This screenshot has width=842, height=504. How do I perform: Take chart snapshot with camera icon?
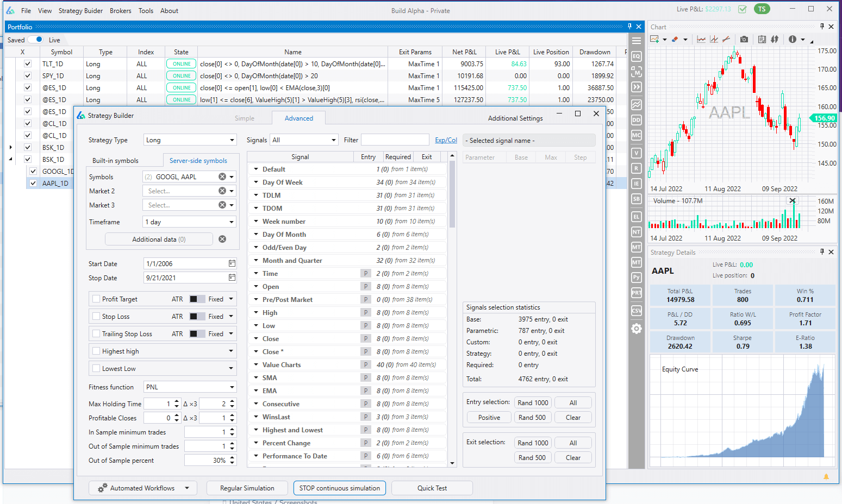[x=744, y=40]
